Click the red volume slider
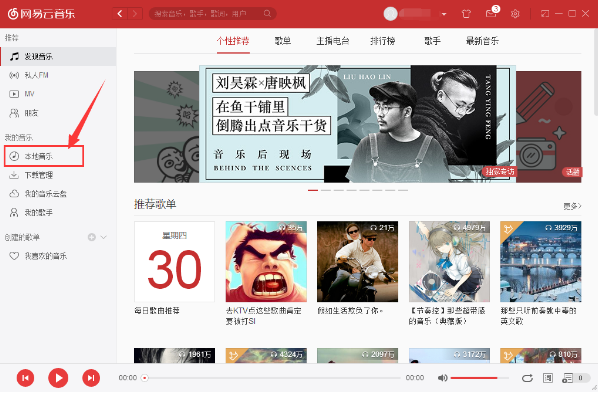The image size is (598, 397). pyautogui.click(x=479, y=378)
